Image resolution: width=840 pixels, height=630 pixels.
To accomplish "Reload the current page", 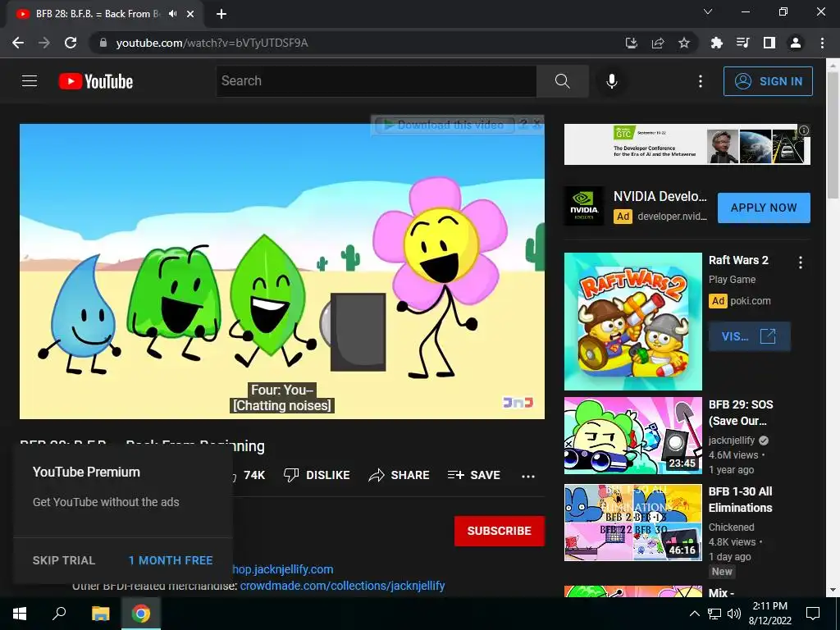I will [x=71, y=43].
